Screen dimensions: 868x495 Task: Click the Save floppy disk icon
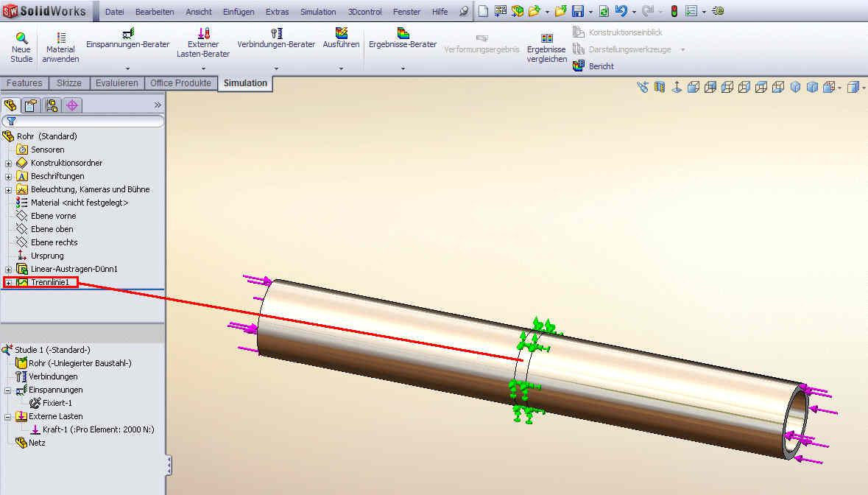point(578,11)
